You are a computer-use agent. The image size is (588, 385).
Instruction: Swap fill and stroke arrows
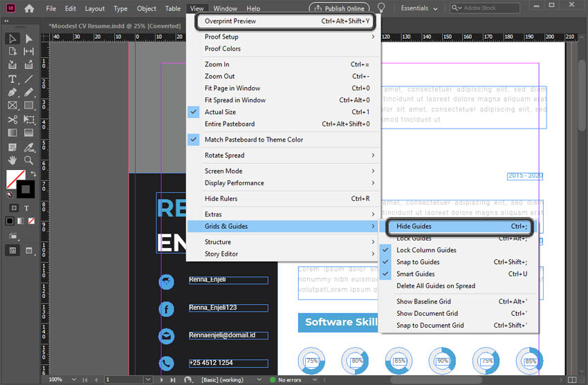point(33,173)
